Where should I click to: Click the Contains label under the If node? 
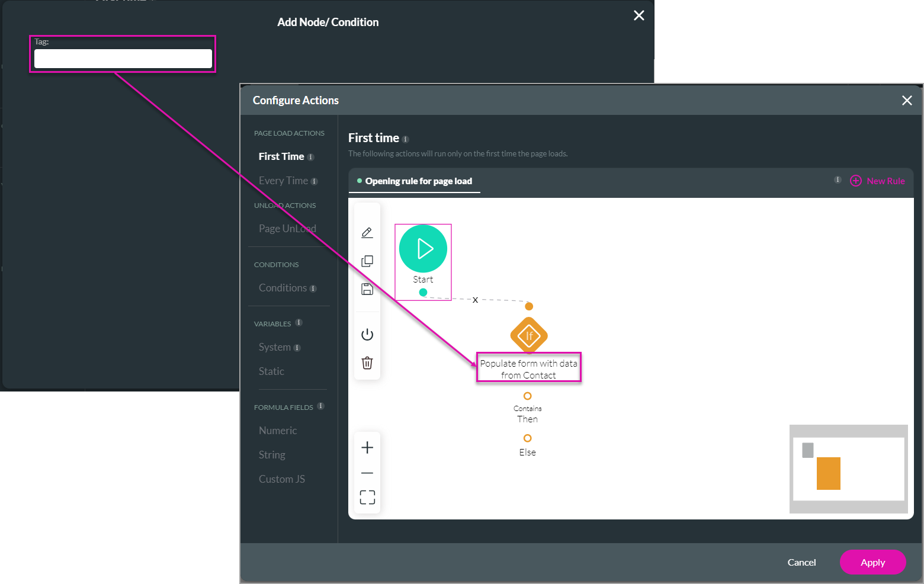pos(527,409)
